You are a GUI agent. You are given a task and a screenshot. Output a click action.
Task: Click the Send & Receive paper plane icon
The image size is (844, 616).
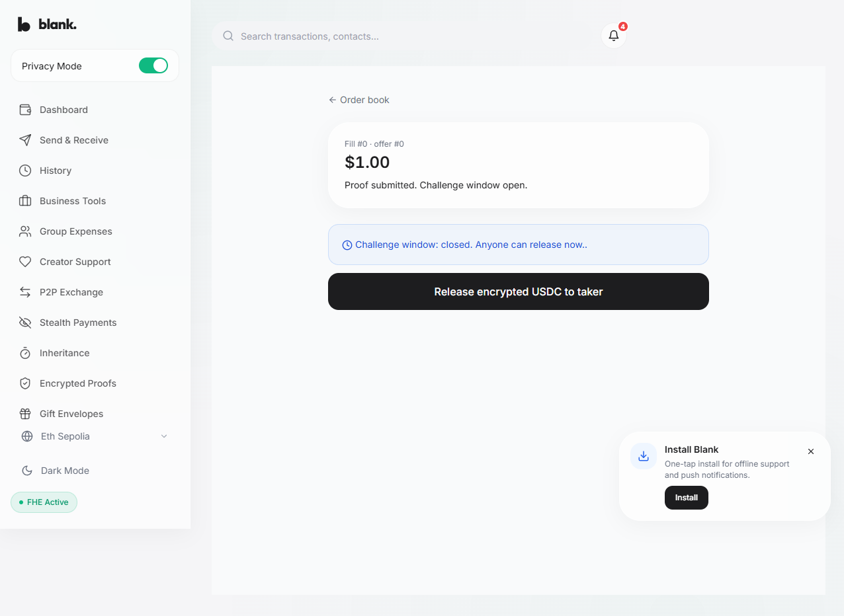tap(25, 140)
